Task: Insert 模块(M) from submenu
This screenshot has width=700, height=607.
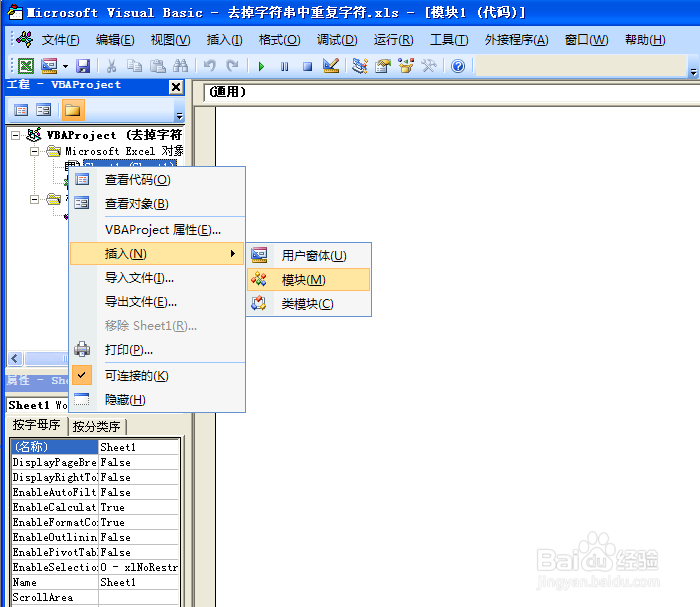Action: tap(308, 280)
